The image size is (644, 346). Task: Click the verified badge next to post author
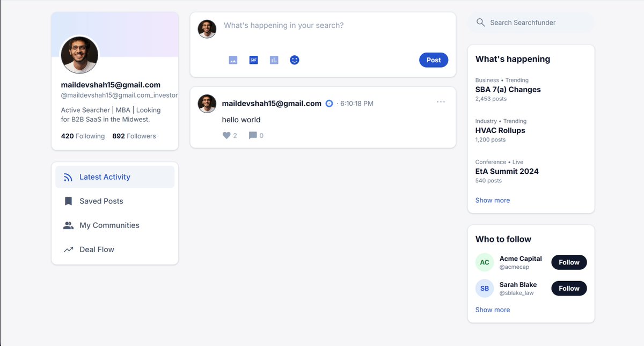(330, 104)
